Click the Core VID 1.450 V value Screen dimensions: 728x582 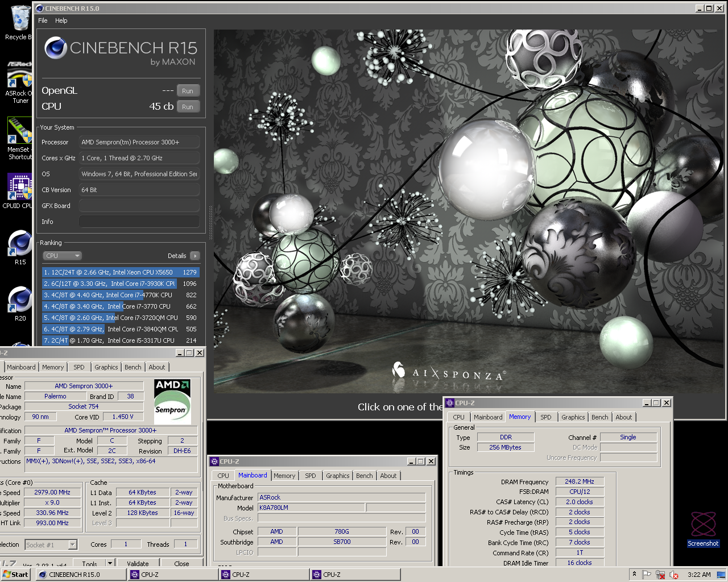[123, 417]
